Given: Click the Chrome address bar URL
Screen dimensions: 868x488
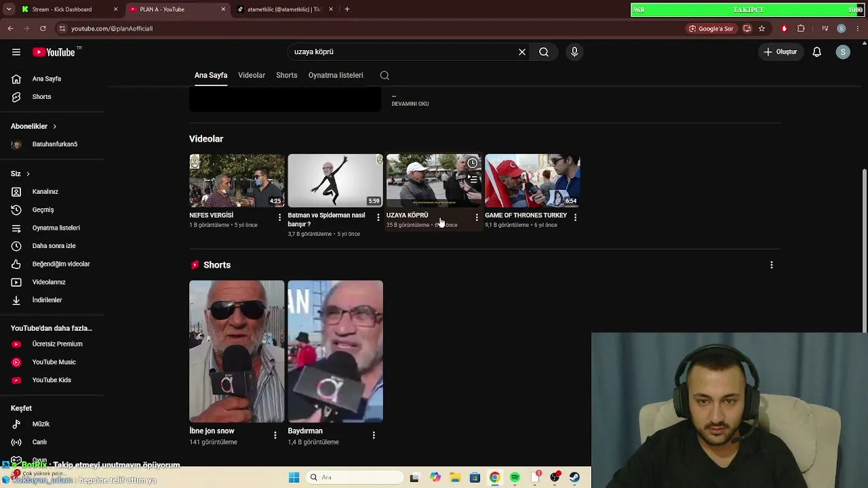Looking at the screenshot, I should click(112, 28).
